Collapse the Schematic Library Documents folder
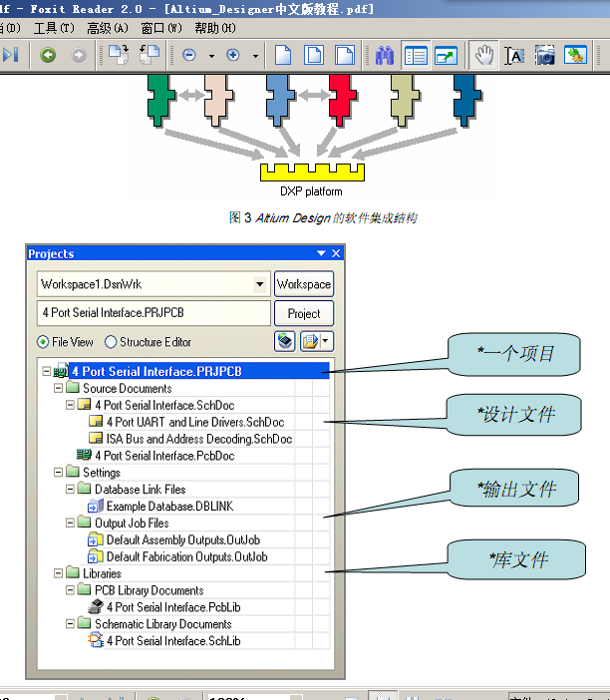This screenshot has width=610, height=700. tap(70, 623)
